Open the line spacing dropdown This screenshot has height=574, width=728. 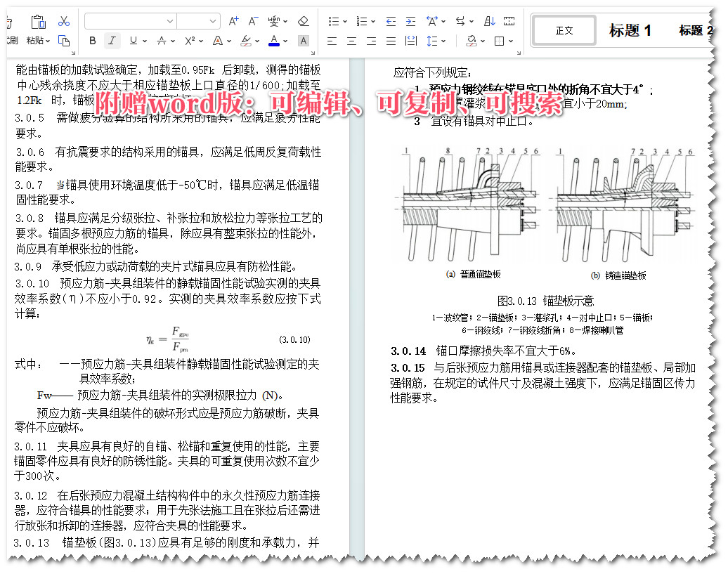coord(434,41)
